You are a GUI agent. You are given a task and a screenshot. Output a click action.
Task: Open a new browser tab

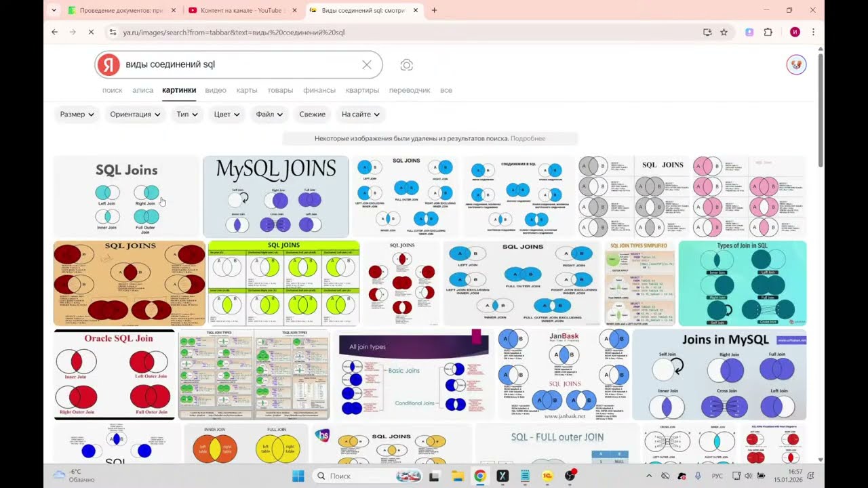(434, 10)
